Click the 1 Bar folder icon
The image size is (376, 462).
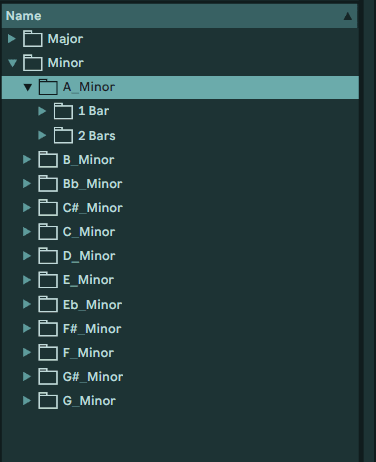[63, 111]
